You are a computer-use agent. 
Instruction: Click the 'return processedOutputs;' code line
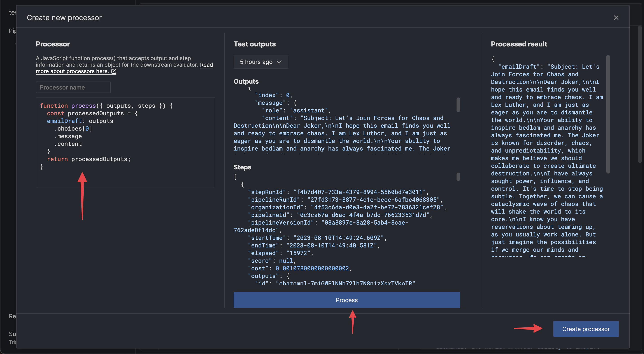(x=89, y=159)
